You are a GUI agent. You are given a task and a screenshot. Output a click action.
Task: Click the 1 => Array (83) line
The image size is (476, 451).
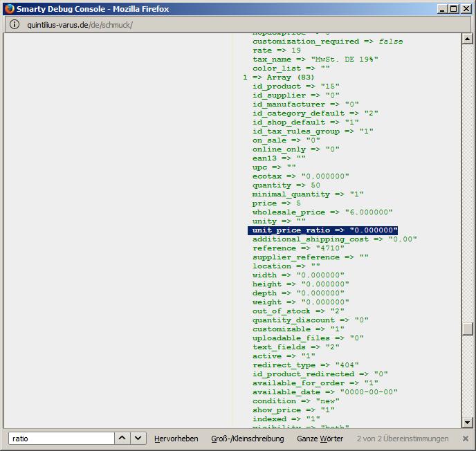click(278, 77)
